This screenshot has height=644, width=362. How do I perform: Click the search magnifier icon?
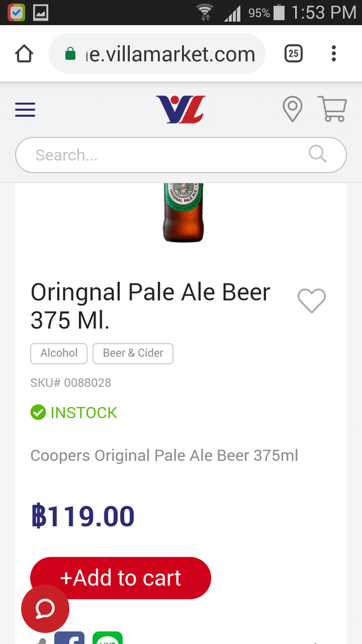click(x=317, y=154)
